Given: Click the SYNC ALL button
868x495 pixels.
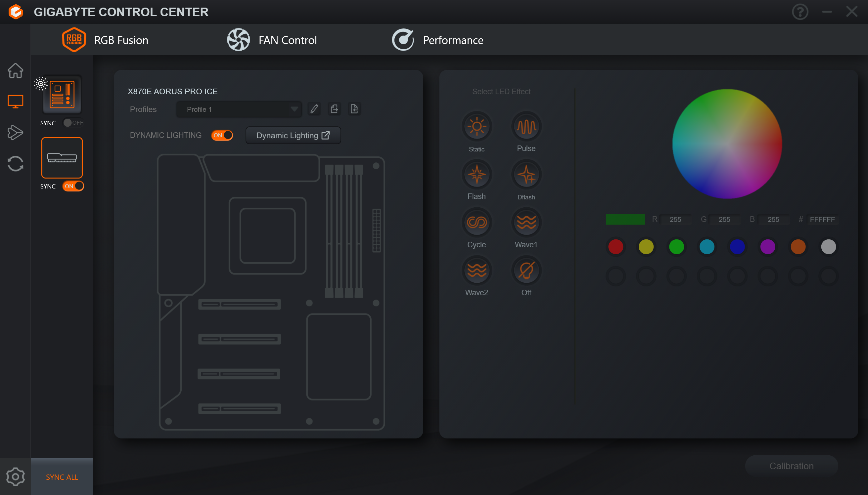Looking at the screenshot, I should click(62, 477).
